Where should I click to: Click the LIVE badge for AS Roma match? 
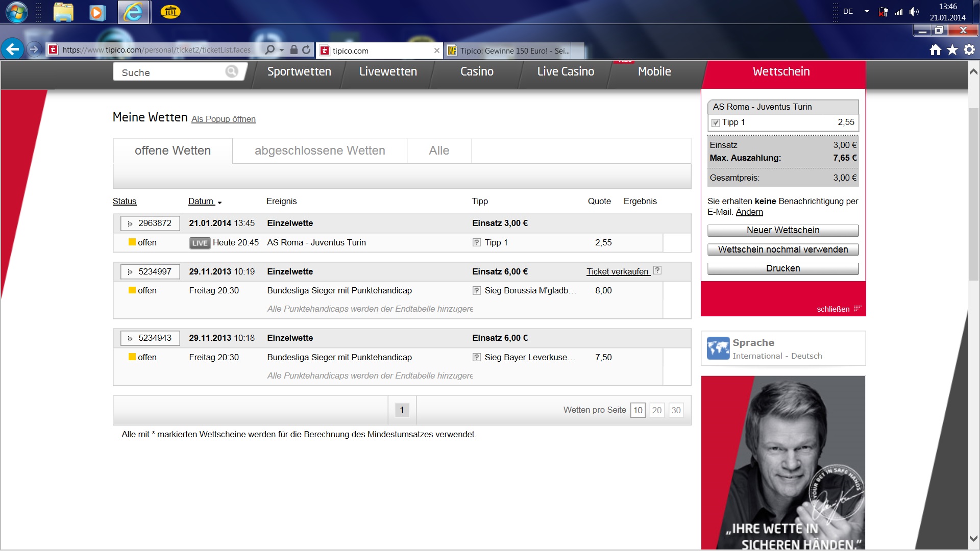200,243
